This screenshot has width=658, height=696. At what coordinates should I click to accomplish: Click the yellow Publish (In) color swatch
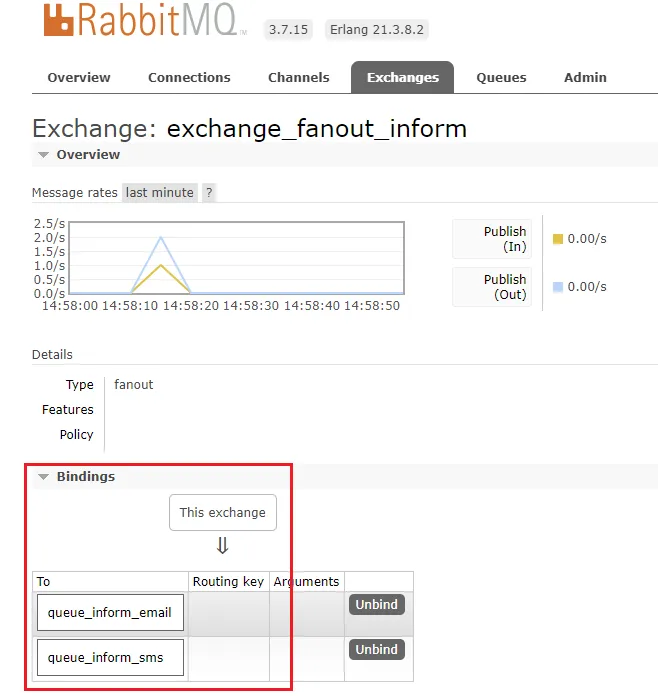point(558,239)
